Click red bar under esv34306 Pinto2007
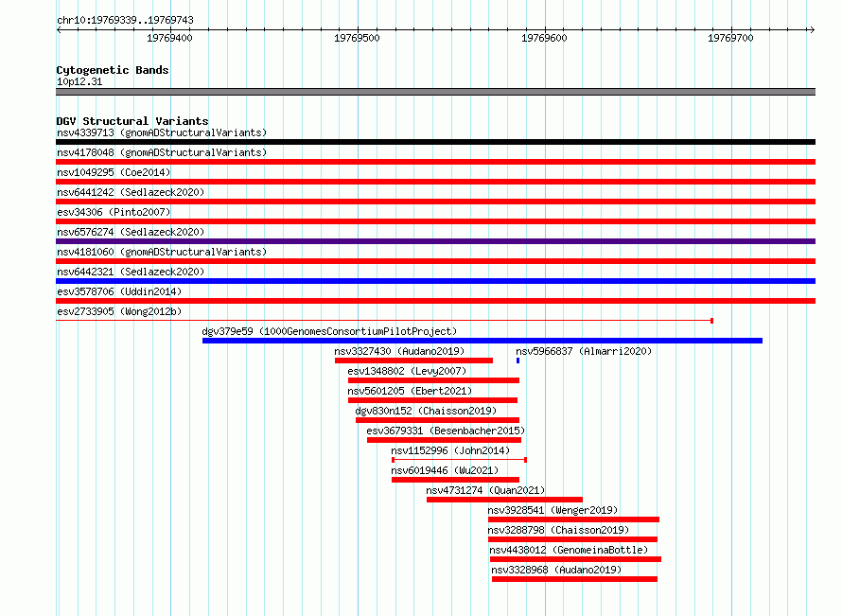Image resolution: width=842 pixels, height=616 pixels. (x=435, y=221)
